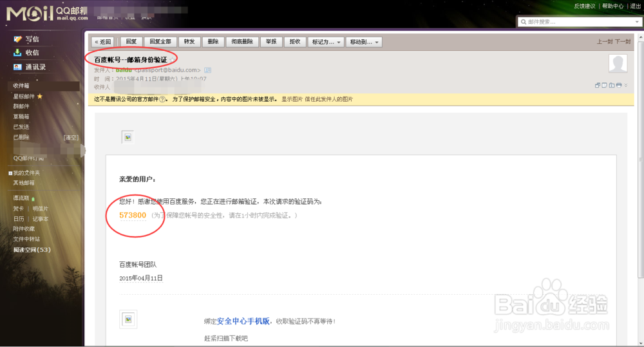644x347 pixels.
Task: Click the 清空 empty link for deleted folder
Action: [x=71, y=138]
